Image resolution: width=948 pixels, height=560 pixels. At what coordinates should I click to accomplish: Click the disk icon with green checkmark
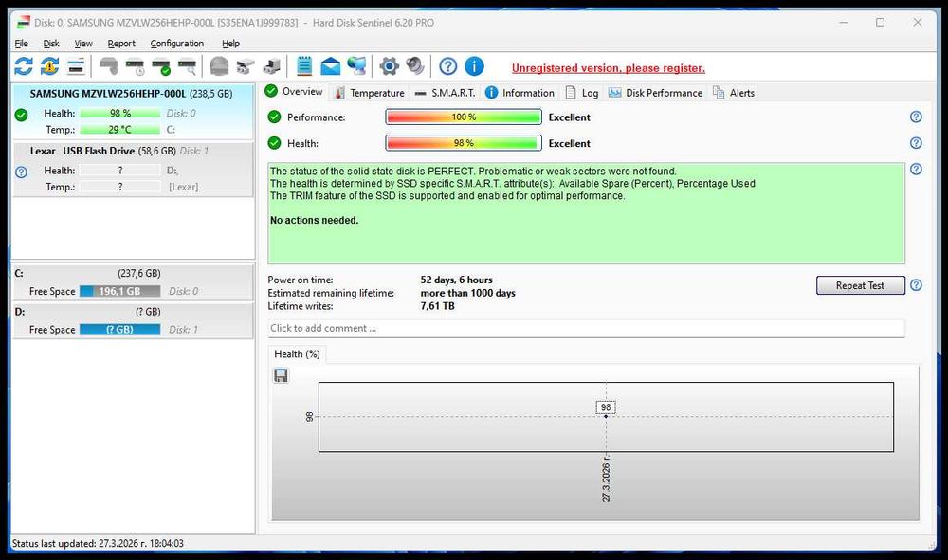161,66
